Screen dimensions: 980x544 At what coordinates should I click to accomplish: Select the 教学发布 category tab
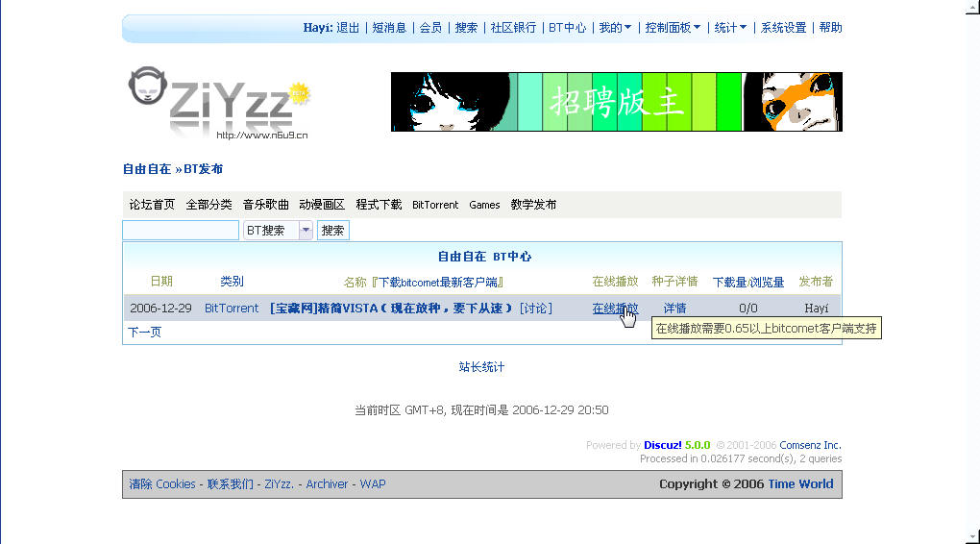(533, 205)
